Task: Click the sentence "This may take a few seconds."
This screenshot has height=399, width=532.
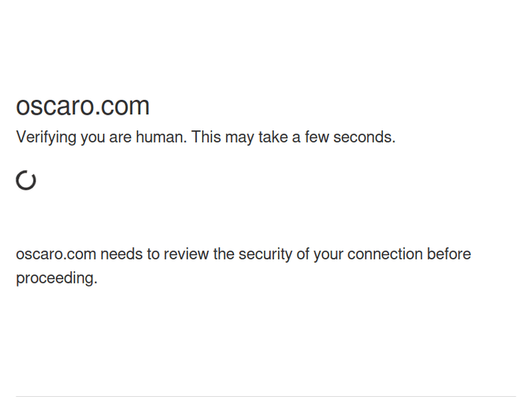Action: 293,137
